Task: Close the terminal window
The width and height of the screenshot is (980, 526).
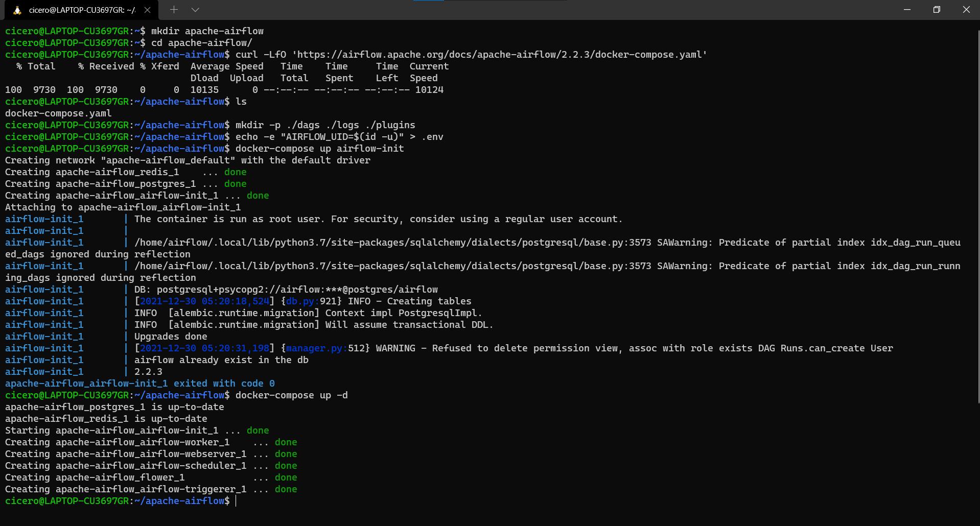Action: (966, 10)
